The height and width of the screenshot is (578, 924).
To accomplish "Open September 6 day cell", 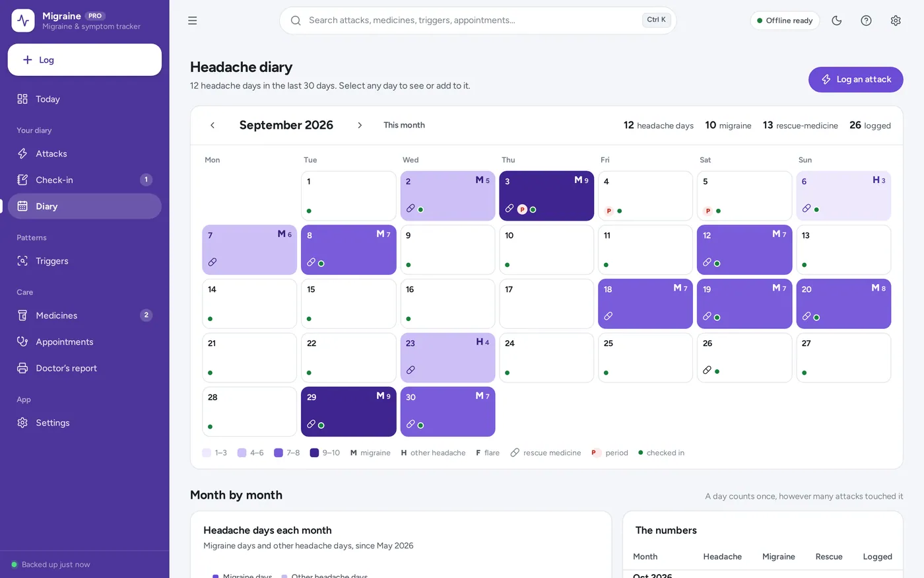I will coord(843,196).
